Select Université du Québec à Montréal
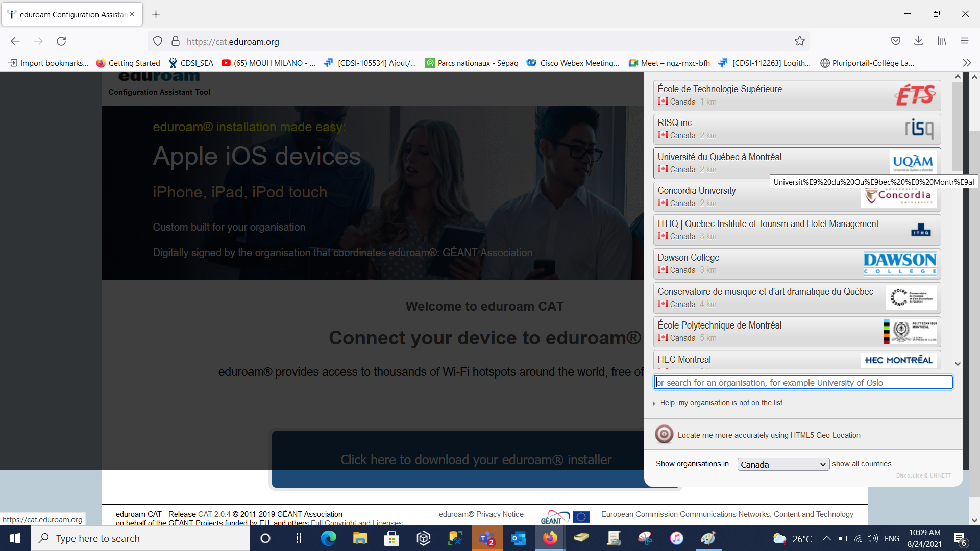980x551 pixels. pos(797,163)
